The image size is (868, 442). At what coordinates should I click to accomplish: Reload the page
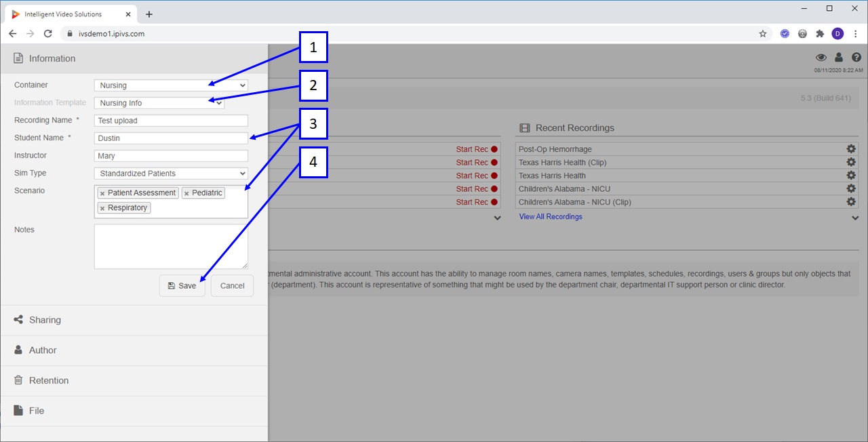coord(47,33)
